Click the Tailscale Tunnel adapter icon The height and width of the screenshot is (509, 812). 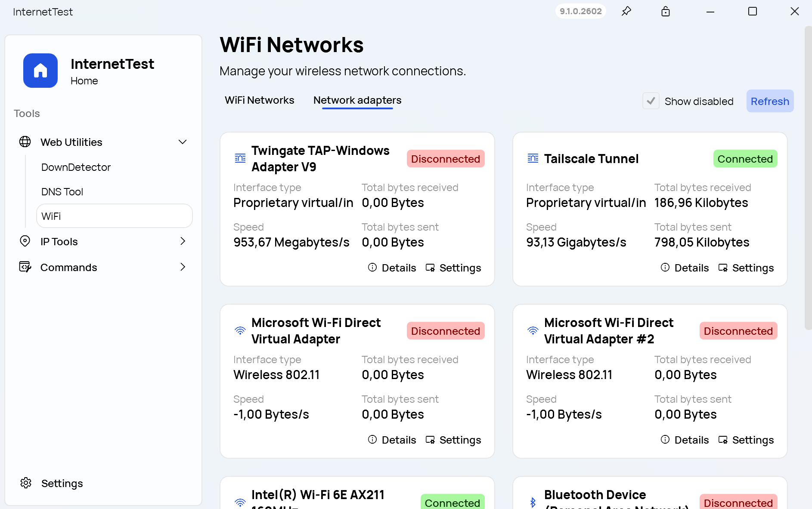[x=533, y=159]
